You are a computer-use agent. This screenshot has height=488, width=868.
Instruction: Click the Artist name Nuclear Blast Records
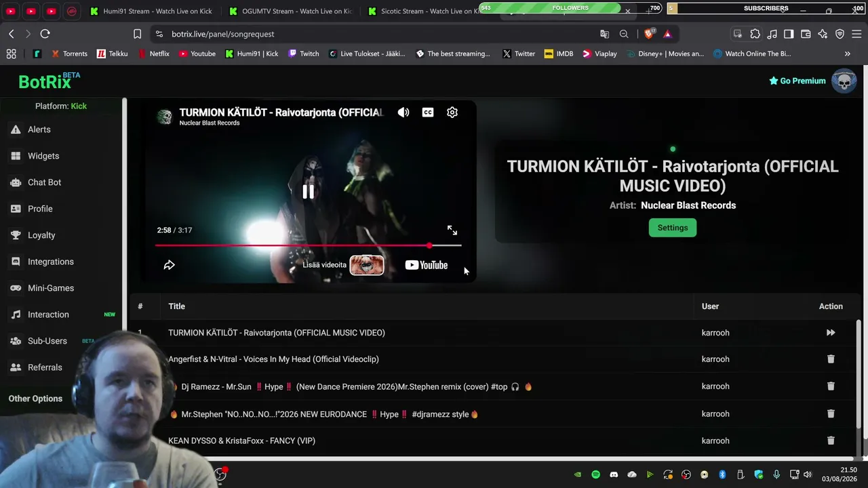[x=688, y=205]
